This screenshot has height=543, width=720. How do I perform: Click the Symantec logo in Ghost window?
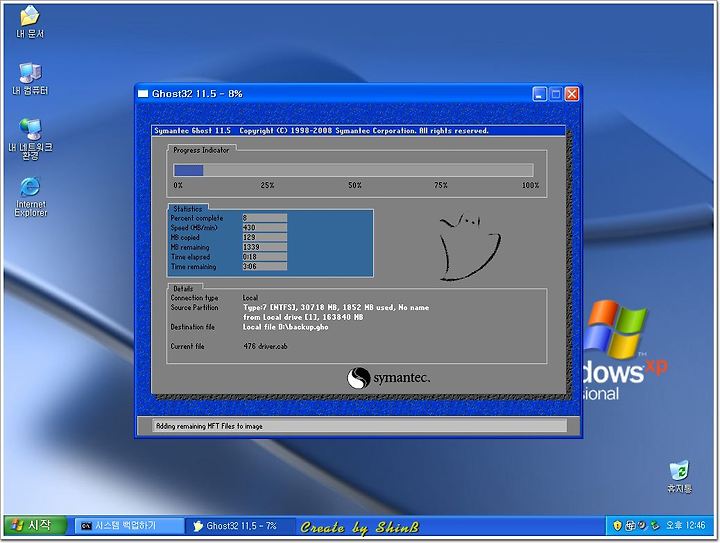coord(388,378)
